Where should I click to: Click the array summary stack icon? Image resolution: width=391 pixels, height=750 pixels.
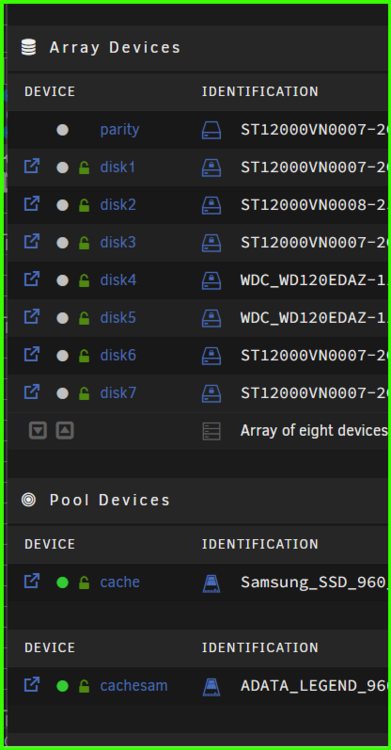coord(211,431)
